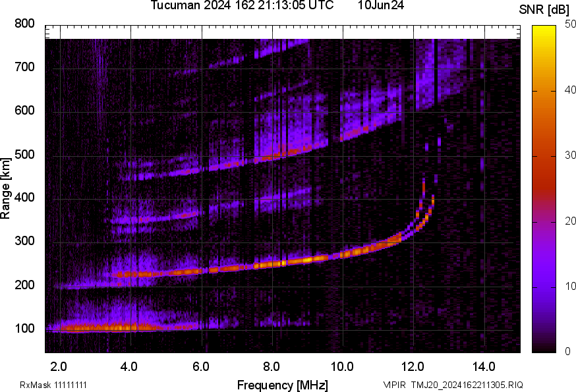
Task: Click the colorbar tick label '10'
Action: click(x=570, y=286)
